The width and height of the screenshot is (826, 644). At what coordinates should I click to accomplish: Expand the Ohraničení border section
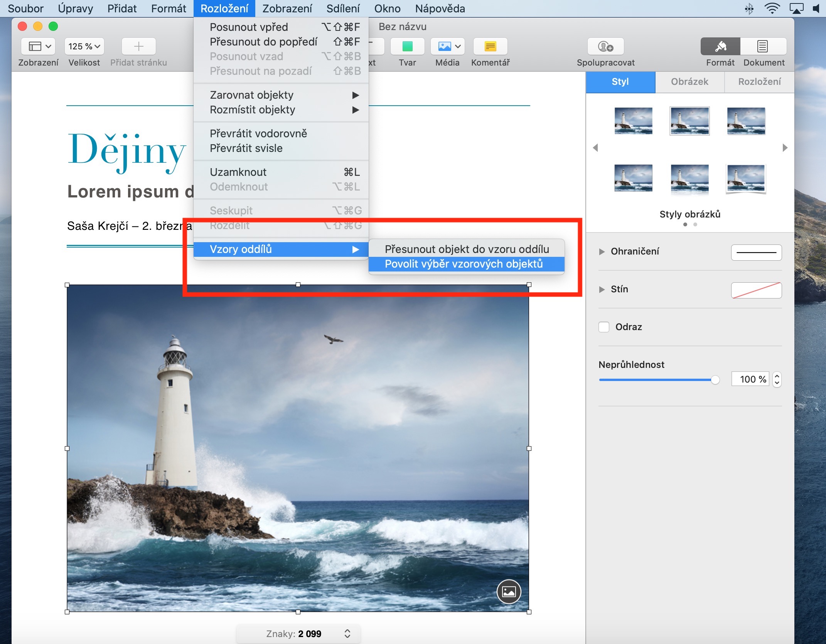[602, 252]
